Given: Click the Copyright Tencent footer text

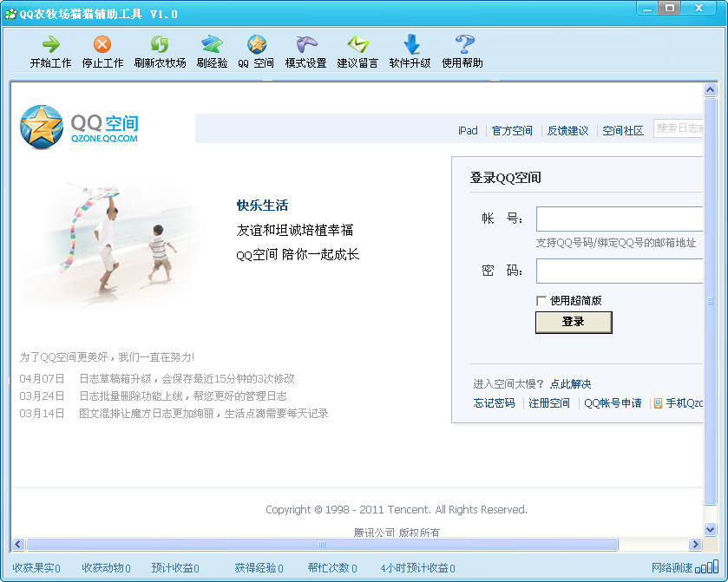Looking at the screenshot, I should click(397, 510).
